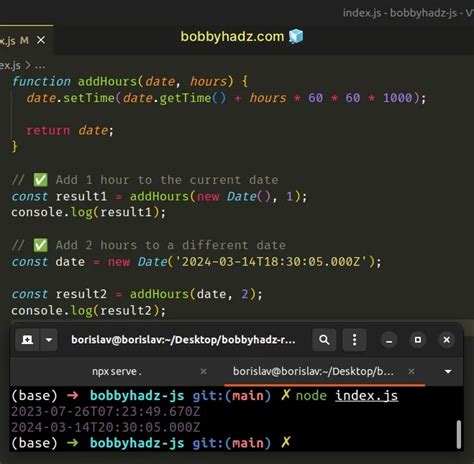
Task: Click console.log(result2) line
Action: (88, 311)
